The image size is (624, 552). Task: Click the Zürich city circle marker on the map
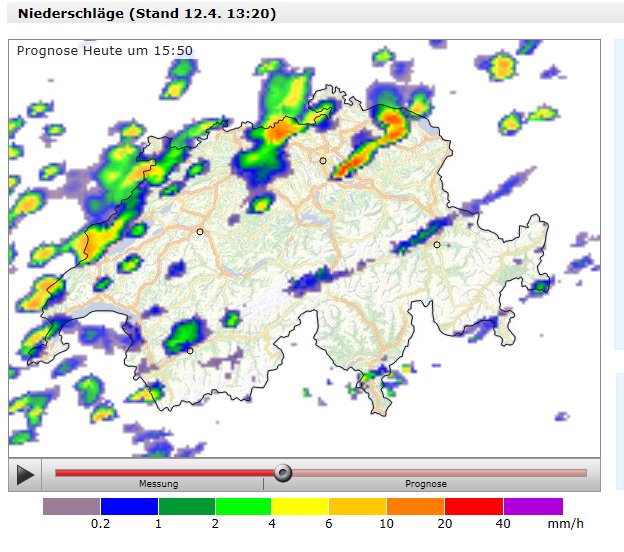coord(323,161)
